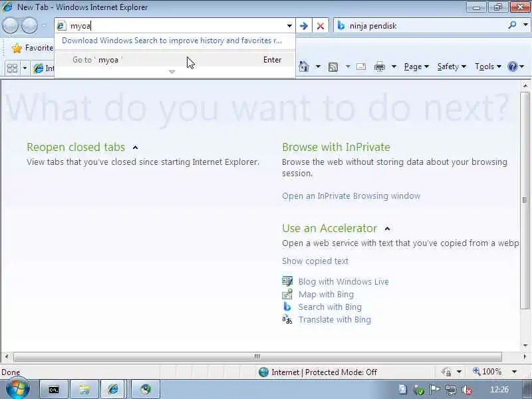Click Open an InPrivate Browsing window
Viewport: 532px width, 399px height.
tap(351, 196)
